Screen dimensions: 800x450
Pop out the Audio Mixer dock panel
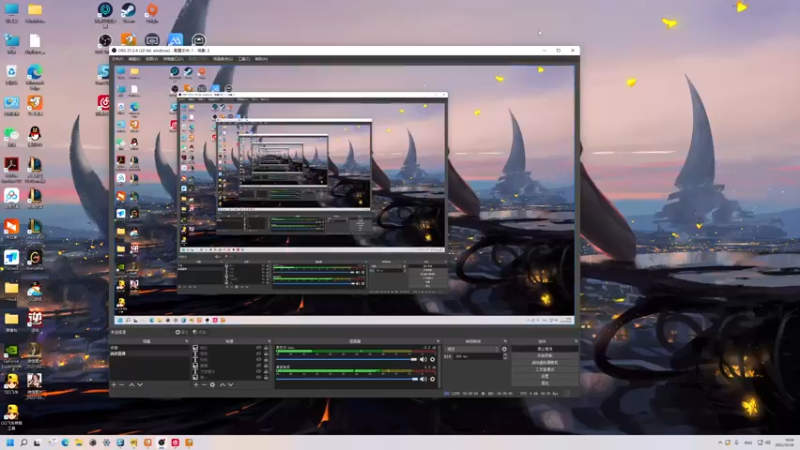point(438,341)
